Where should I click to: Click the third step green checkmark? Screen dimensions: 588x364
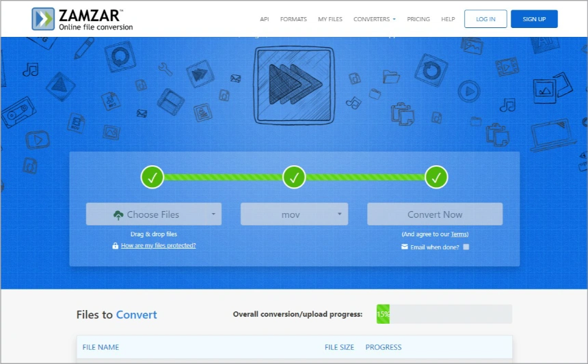(x=436, y=177)
